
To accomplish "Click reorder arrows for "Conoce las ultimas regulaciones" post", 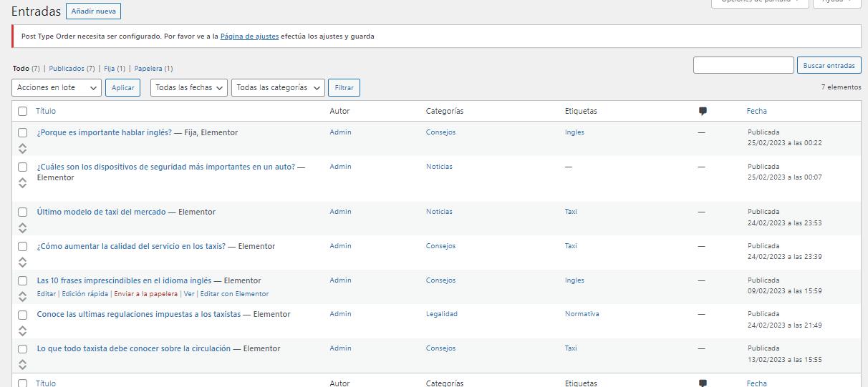I will pos(22,330).
